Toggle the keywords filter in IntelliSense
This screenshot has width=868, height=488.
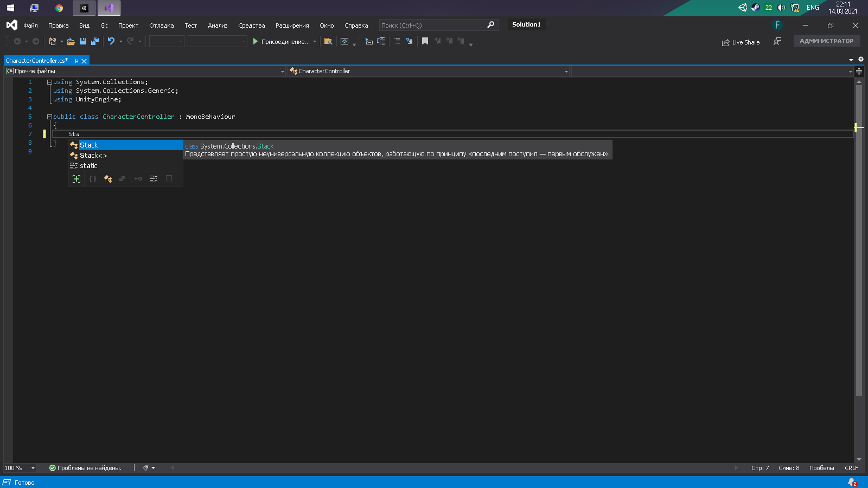(x=154, y=179)
